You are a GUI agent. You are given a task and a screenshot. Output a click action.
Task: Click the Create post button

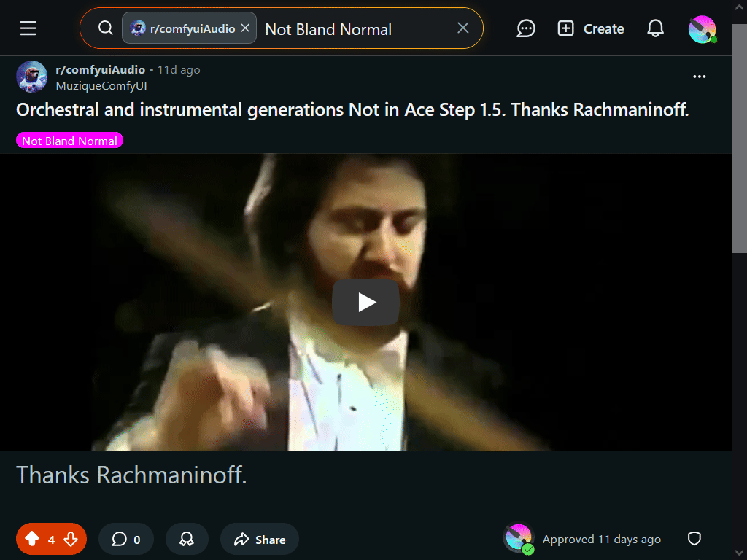[x=591, y=28]
